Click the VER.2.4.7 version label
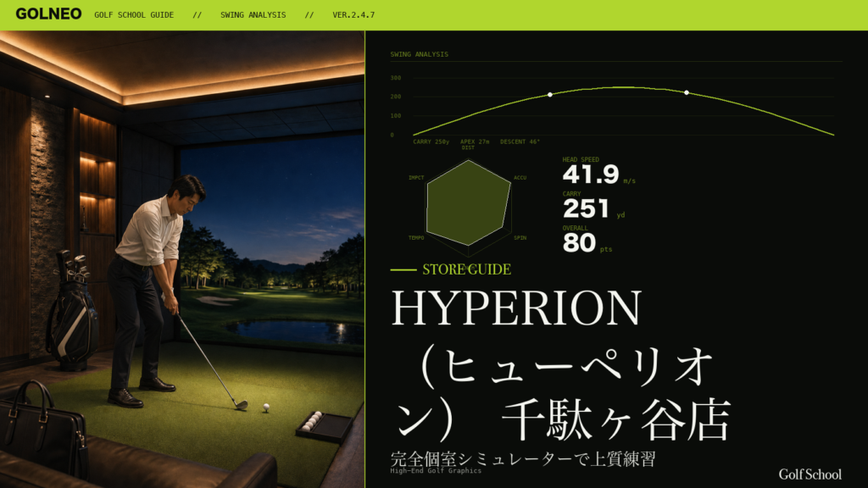Viewport: 868px width, 488px height. 353,15
